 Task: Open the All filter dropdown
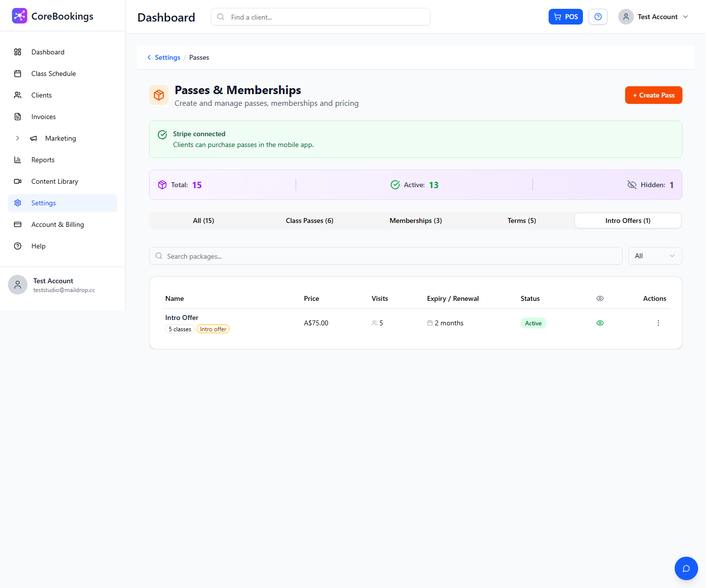tap(655, 256)
